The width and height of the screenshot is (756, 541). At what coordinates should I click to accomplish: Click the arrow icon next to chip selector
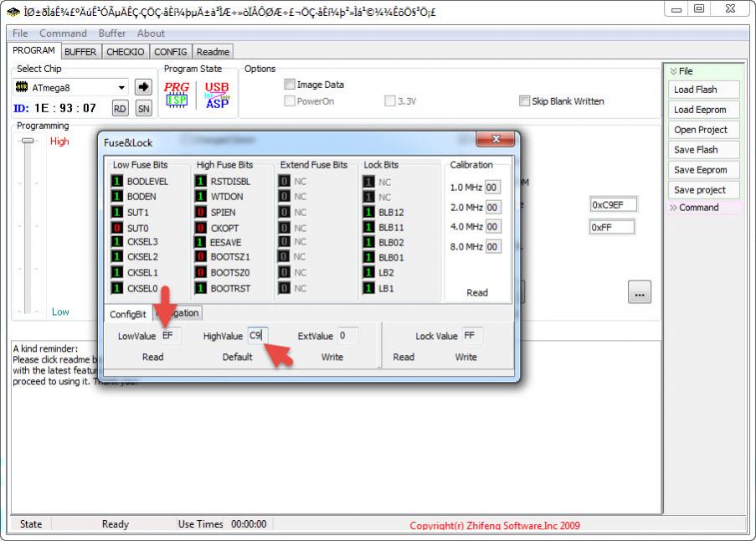(x=143, y=87)
